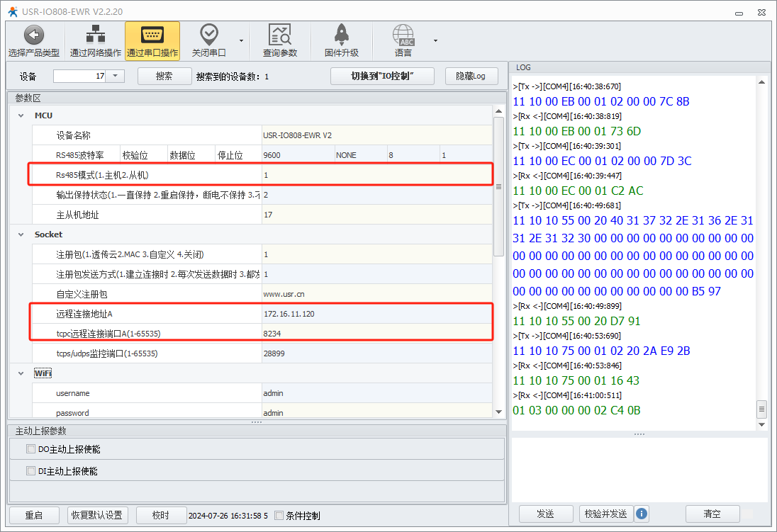Enable the DO主动上报使能 checkbox

(30, 449)
